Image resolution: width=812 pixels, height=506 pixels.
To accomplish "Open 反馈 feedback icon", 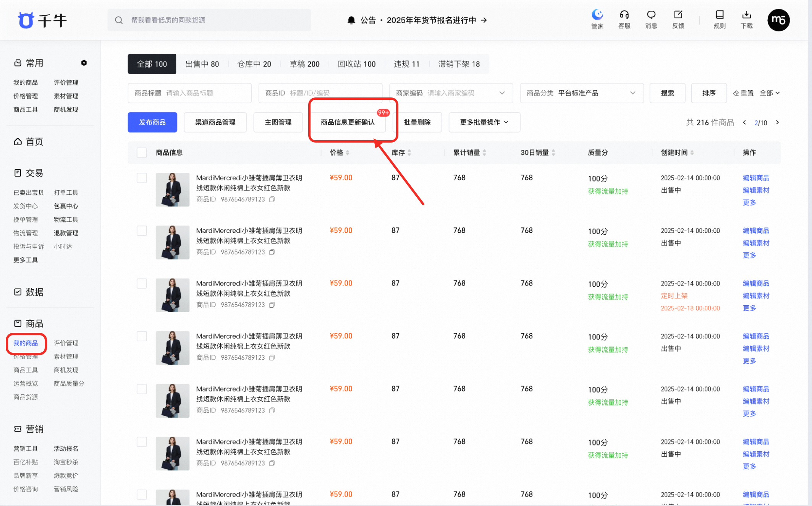I will point(678,15).
